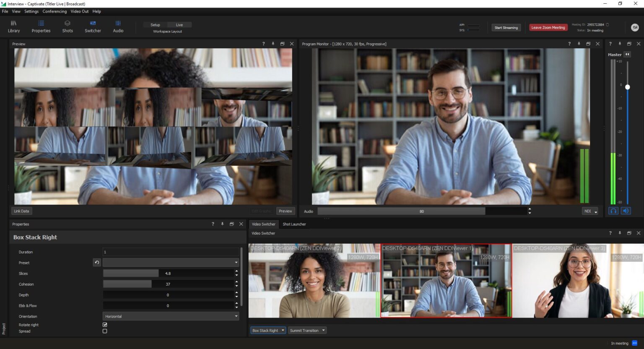Image resolution: width=644 pixels, height=349 pixels.
Task: Reset the Preset using the undo icon
Action: 97,263
